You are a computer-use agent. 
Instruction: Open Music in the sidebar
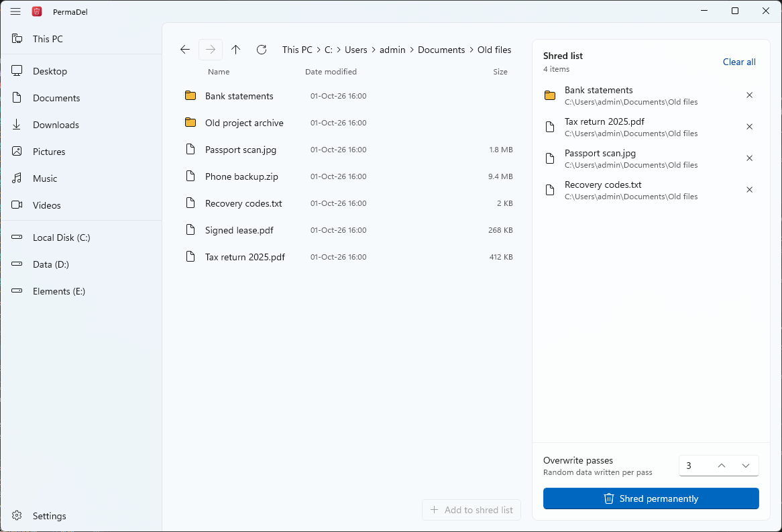(x=81, y=178)
